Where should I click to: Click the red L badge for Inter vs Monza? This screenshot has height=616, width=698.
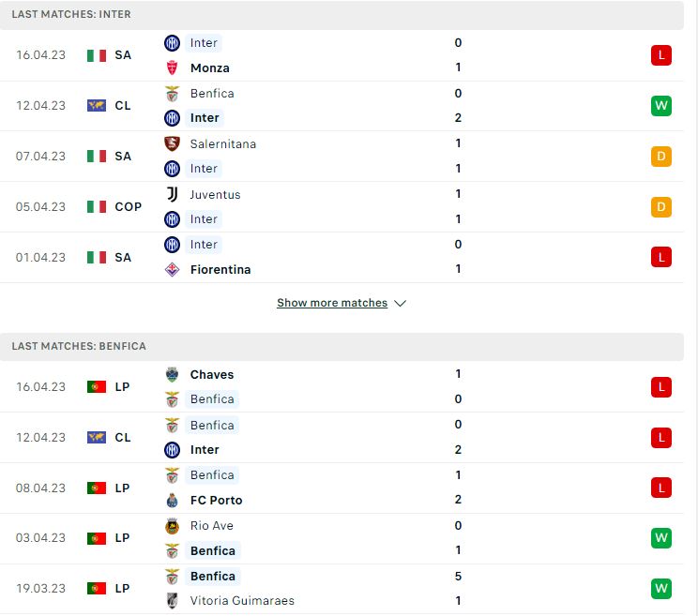click(x=661, y=55)
